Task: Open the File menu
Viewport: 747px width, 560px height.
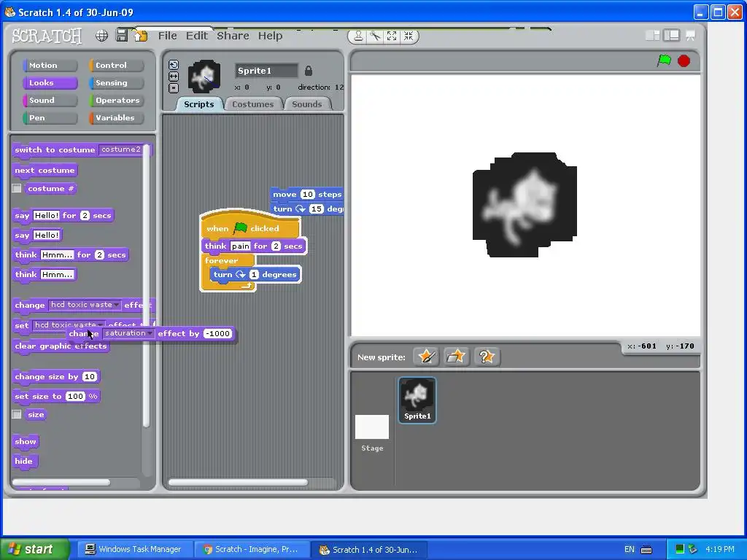Action: click(167, 36)
